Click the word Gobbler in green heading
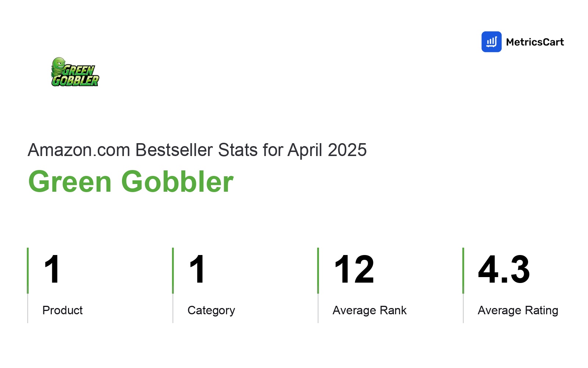Screen dimensions: 588x368 [x=178, y=181]
